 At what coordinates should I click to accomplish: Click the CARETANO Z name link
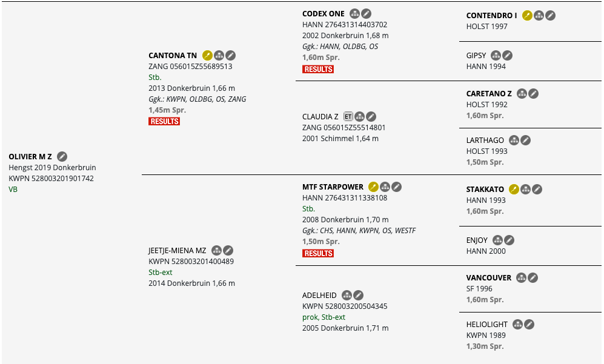489,94
